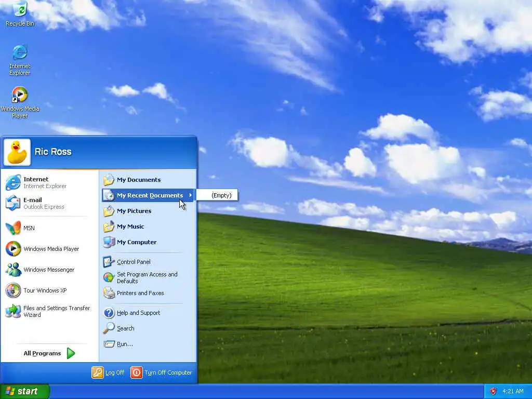Click the My Pictures folder icon
The image size is (532, 399).
click(x=109, y=211)
